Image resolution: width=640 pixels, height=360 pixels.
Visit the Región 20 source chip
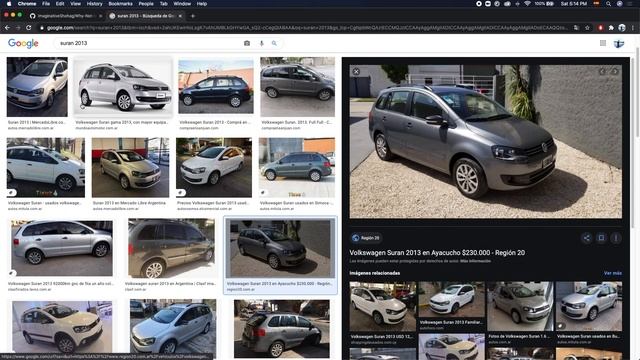pos(366,238)
